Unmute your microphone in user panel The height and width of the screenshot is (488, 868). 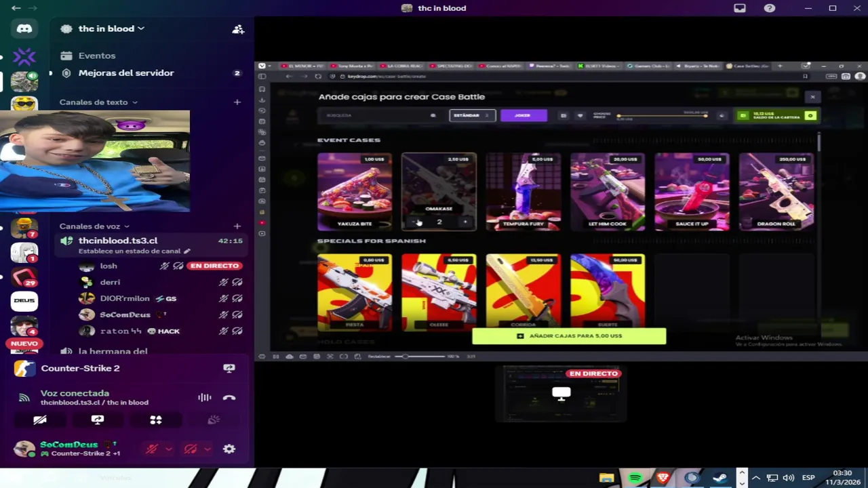tap(152, 449)
